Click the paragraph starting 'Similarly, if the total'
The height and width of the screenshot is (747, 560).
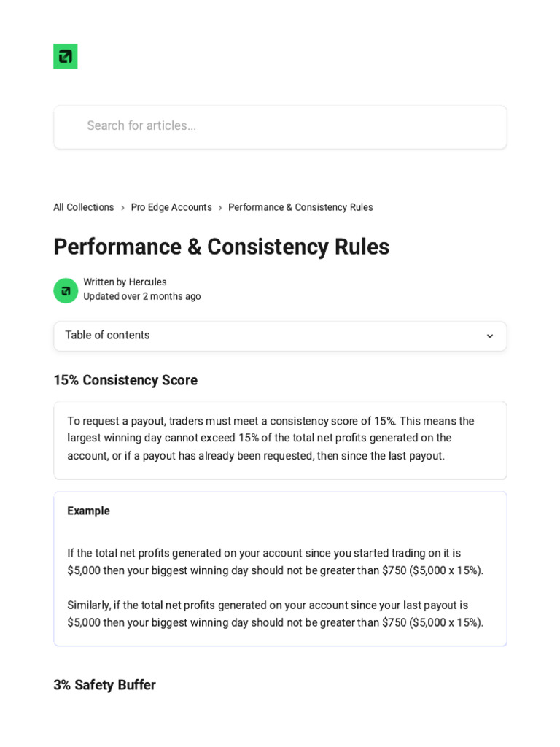(x=275, y=614)
